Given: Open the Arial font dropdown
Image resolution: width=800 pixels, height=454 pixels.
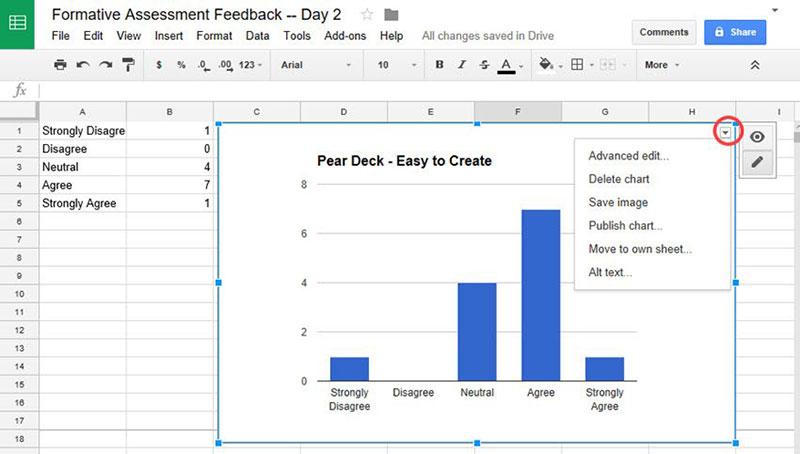Looking at the screenshot, I should [x=316, y=65].
